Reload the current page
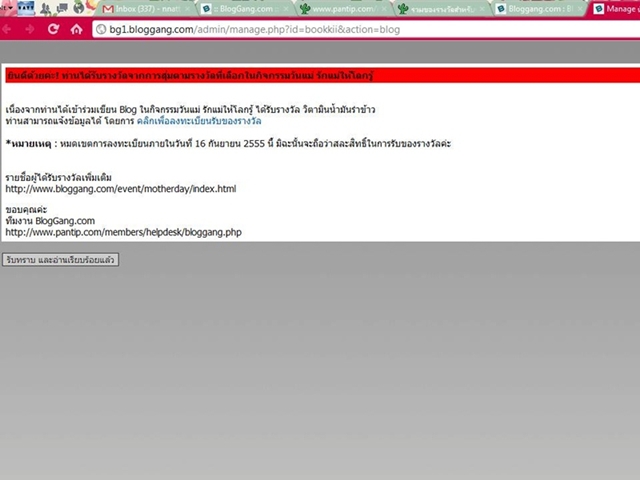The width and height of the screenshot is (640, 480). coord(53,29)
